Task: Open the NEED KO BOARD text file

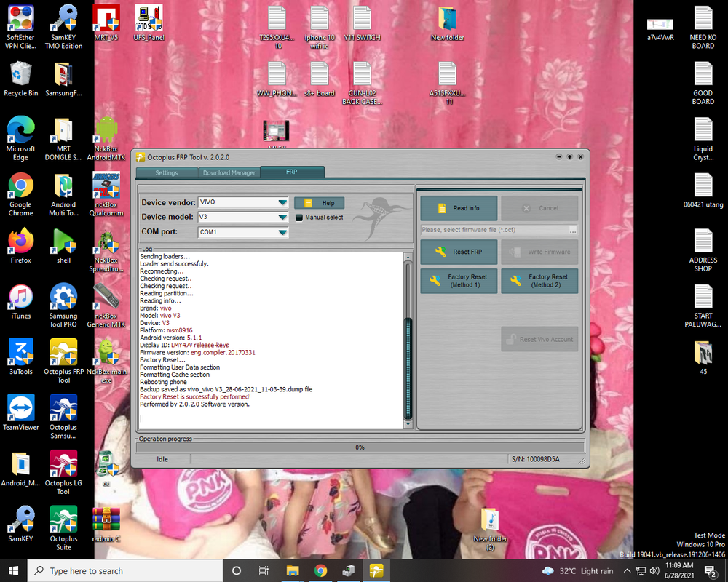Action: click(x=703, y=27)
